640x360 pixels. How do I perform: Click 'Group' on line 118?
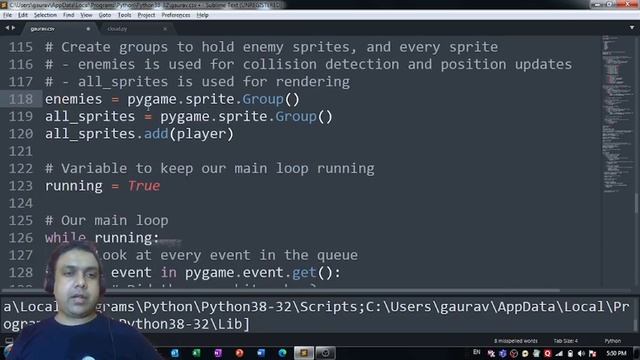pos(263,99)
